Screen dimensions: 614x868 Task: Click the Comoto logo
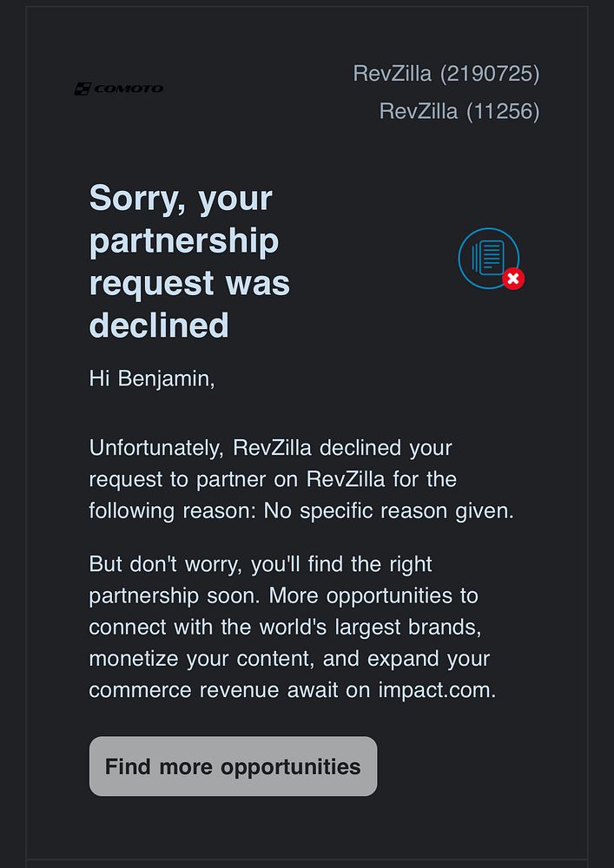[119, 89]
